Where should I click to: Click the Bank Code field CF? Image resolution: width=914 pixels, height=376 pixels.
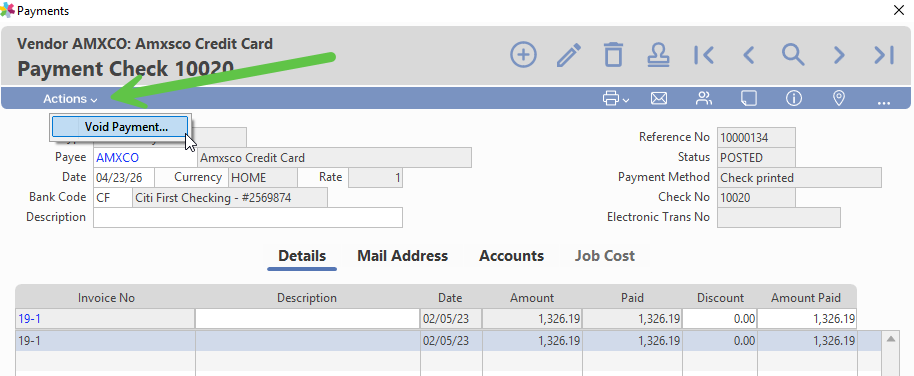point(113,198)
